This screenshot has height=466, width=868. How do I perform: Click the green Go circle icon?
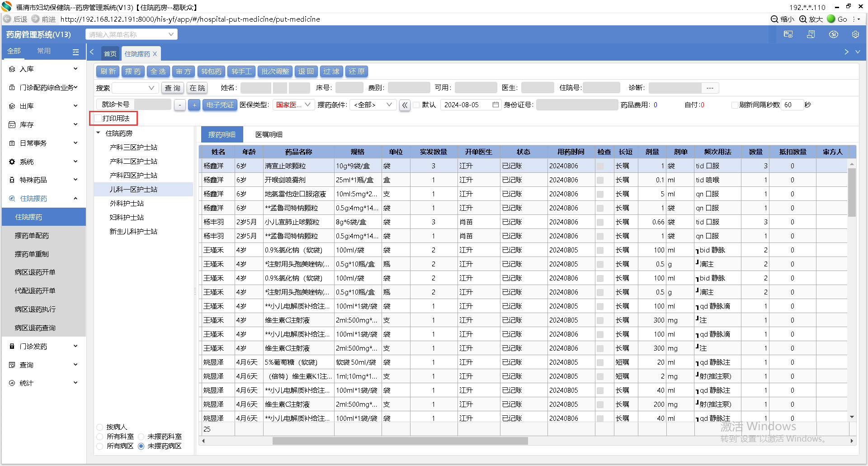(x=831, y=19)
